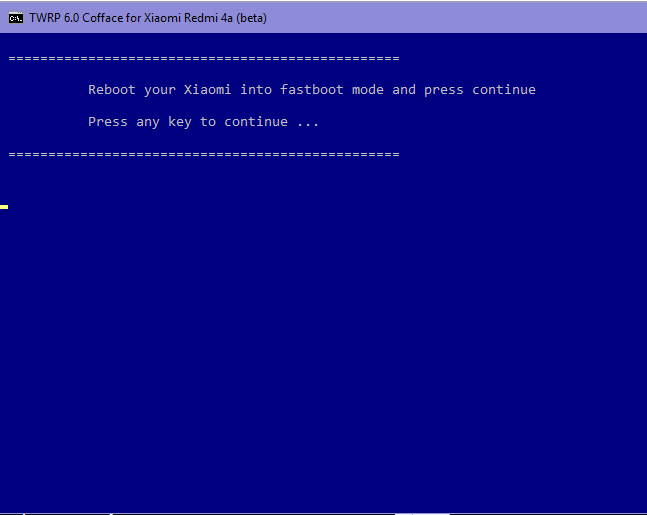Screen dimensions: 647x515
Task: Click the word "Xiaomi" in console message
Action: [x=207, y=90]
